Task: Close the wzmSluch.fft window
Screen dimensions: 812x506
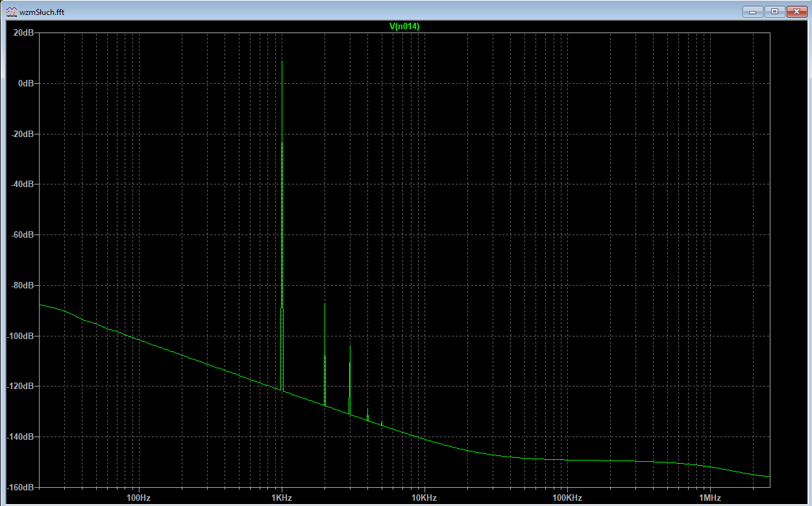Action: point(796,11)
